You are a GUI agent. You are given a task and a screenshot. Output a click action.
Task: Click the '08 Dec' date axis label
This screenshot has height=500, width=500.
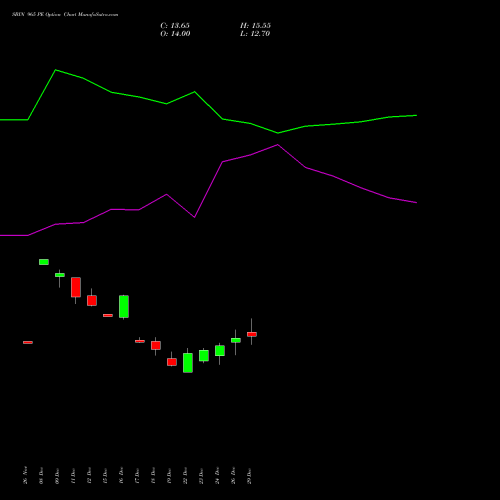(x=41, y=476)
